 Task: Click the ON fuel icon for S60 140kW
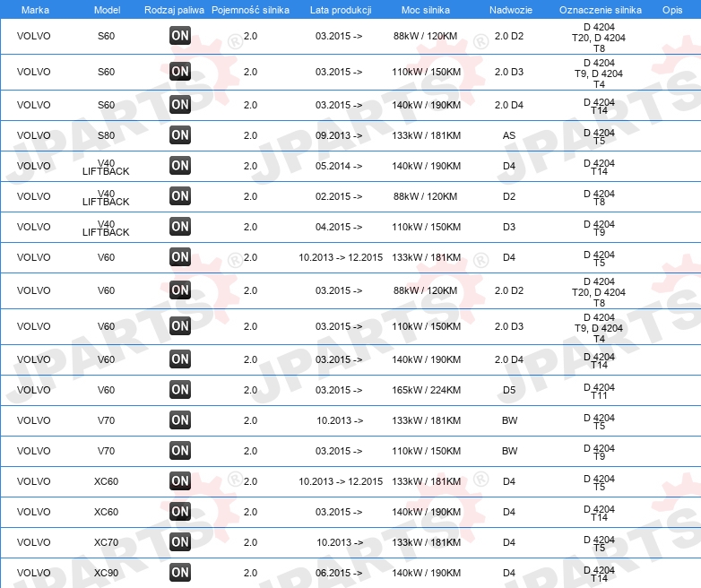(180, 105)
